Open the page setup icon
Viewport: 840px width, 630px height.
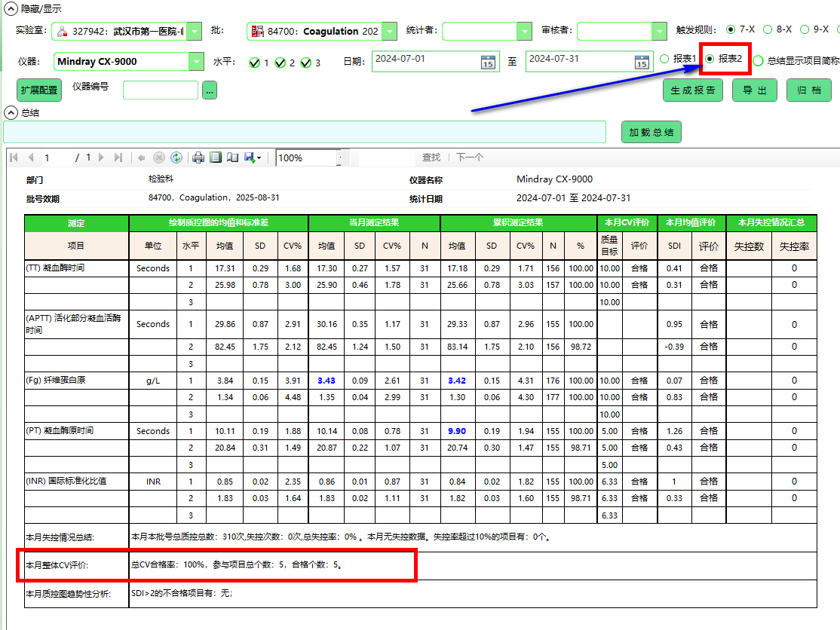tap(232, 157)
